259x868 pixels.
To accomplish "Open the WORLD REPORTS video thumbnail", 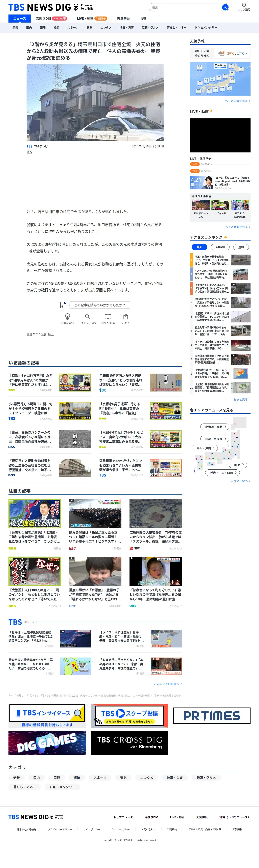I will pos(240,205).
